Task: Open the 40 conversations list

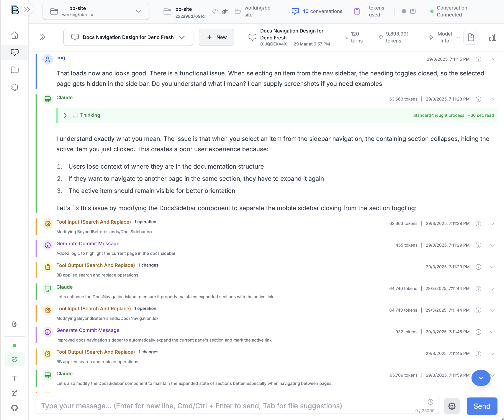Action: pos(317,11)
